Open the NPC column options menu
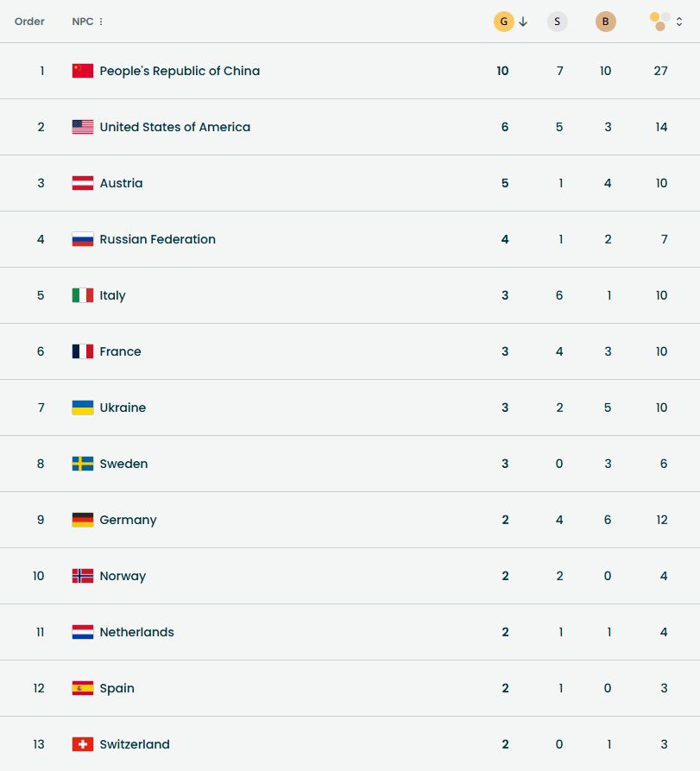 pos(101,22)
